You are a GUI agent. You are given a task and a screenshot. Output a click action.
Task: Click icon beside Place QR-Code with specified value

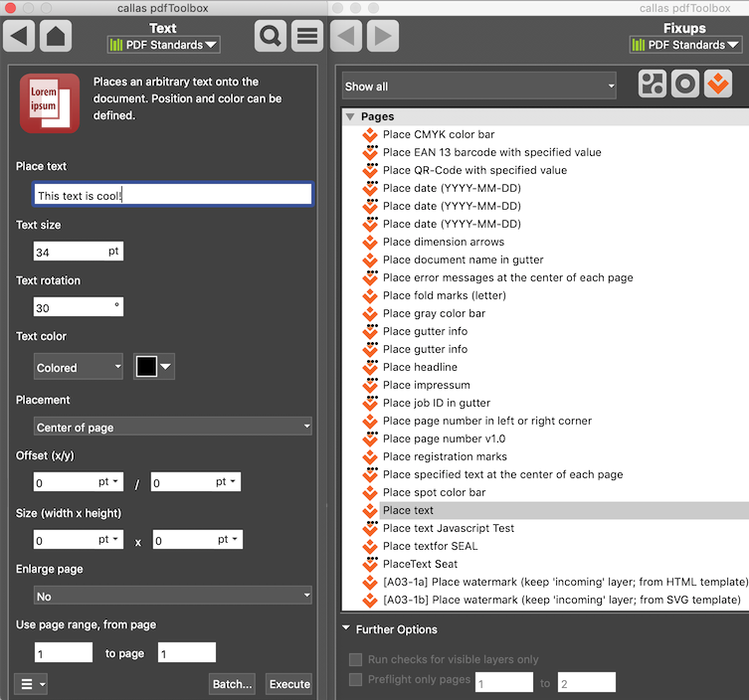click(370, 171)
